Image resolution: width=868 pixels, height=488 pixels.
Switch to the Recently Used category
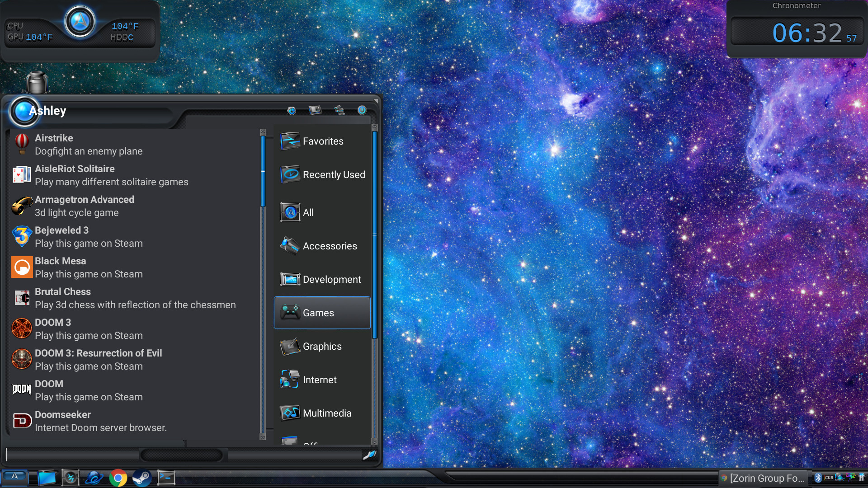coord(322,175)
